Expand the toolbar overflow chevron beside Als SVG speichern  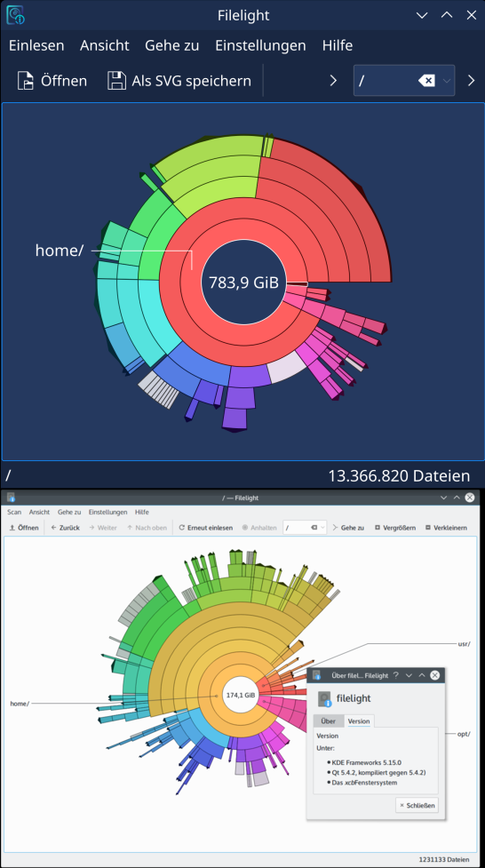(x=333, y=81)
